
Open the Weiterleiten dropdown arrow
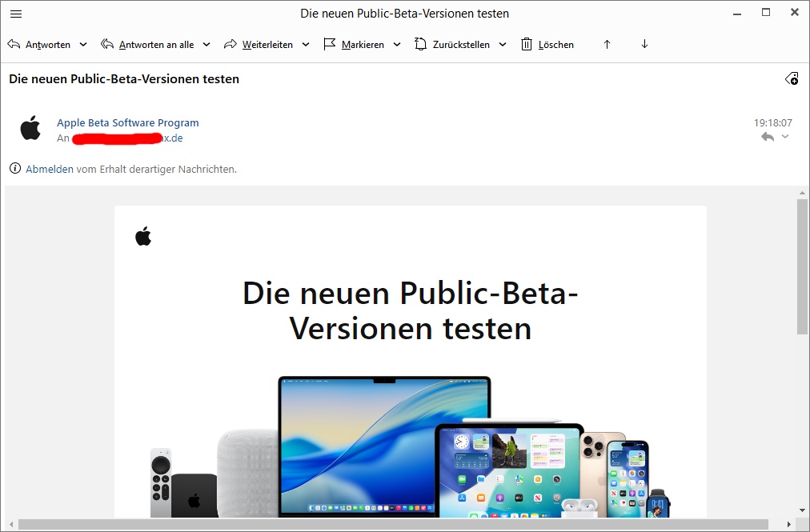tap(306, 45)
